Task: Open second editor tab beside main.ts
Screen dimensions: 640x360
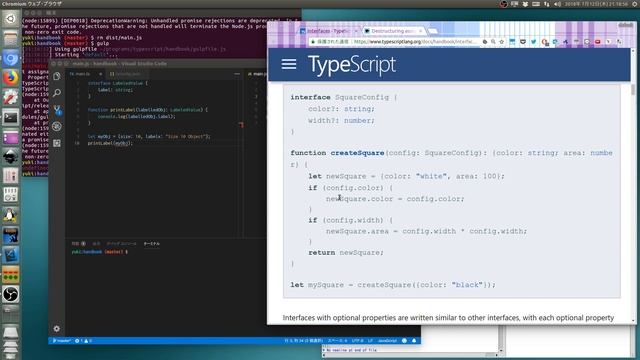Action: click(127, 74)
